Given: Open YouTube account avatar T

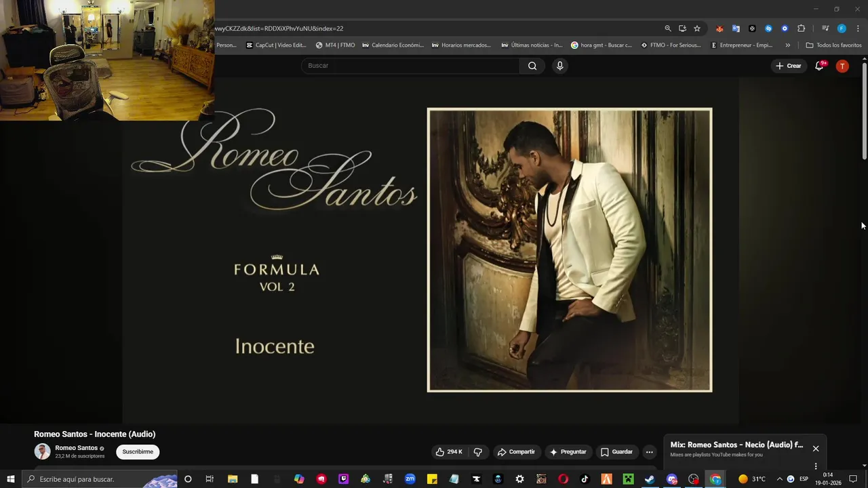Looking at the screenshot, I should pyautogui.click(x=842, y=66).
